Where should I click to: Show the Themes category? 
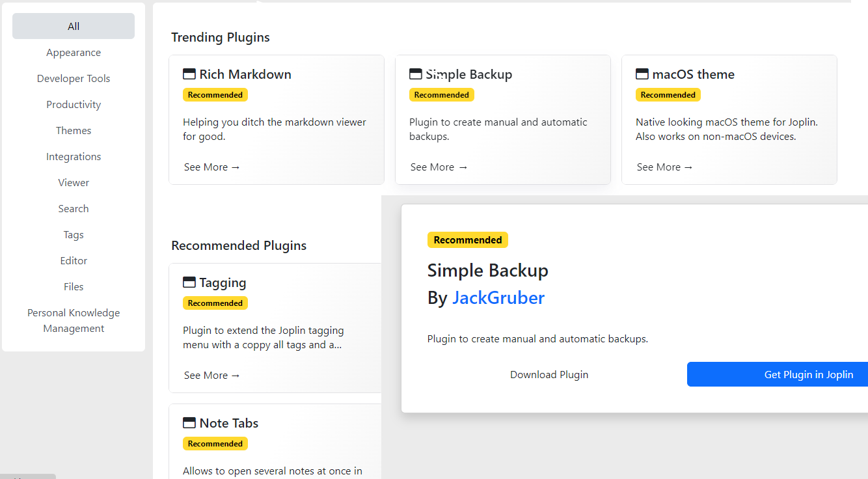click(74, 130)
